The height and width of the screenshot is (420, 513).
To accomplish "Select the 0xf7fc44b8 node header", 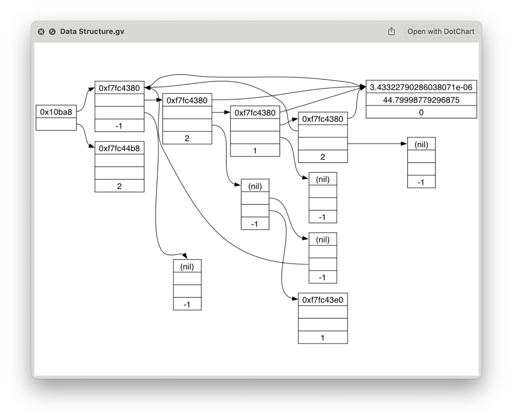I will (x=119, y=148).
